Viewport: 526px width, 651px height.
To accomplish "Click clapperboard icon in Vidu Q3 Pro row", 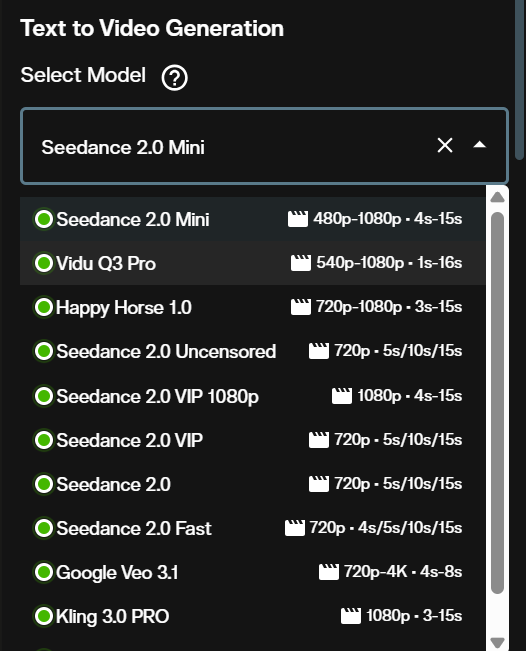I will [x=301, y=263].
